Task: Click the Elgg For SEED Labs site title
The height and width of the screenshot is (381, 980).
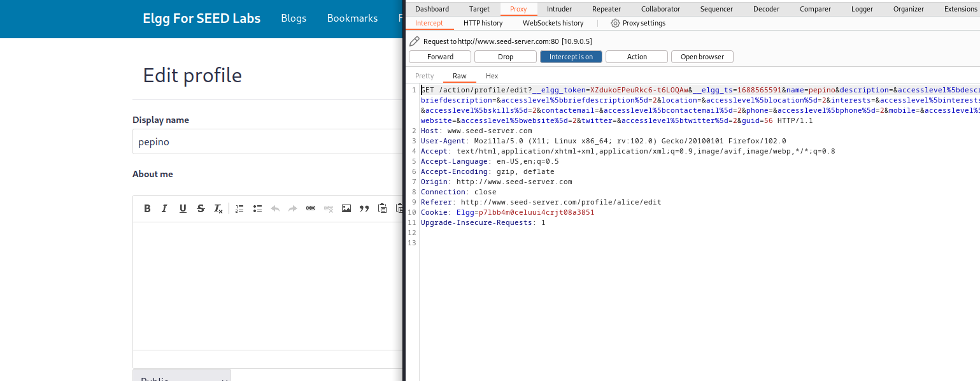Action: coord(201,18)
